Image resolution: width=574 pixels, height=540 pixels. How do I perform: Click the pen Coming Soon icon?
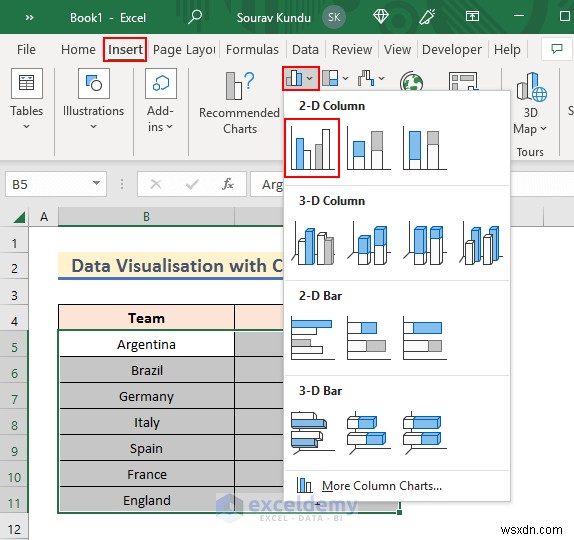pyautogui.click(x=427, y=17)
